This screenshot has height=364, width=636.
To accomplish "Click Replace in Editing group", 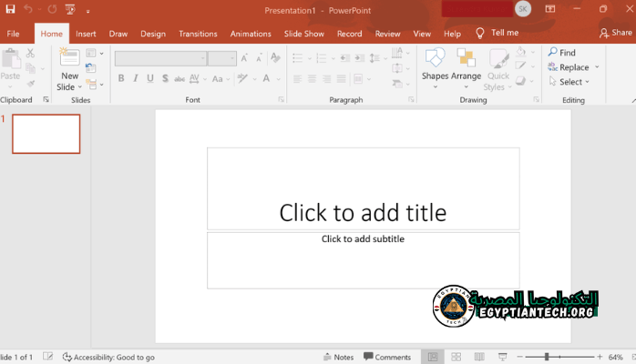I will click(569, 67).
